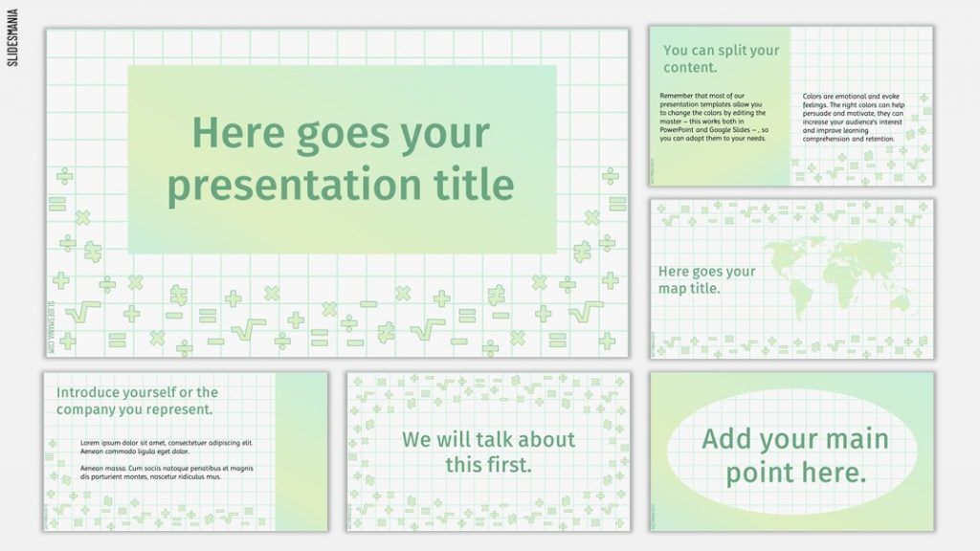Open the 'You can split your content' slide
The height and width of the screenshot is (551, 980).
point(791,105)
